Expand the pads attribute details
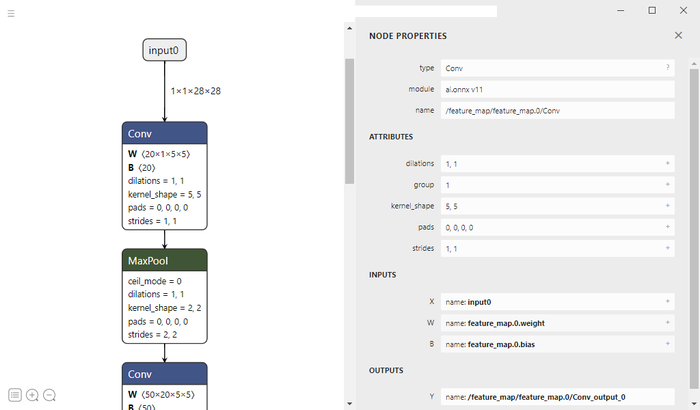Viewport: 700px width, 410px height. (x=667, y=227)
